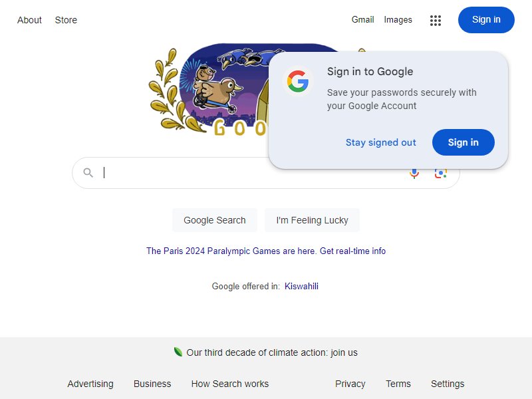Screen dimensions: 532x399
Task: Open Paris 2024 Paralympic Games info link
Action: tap(265, 251)
